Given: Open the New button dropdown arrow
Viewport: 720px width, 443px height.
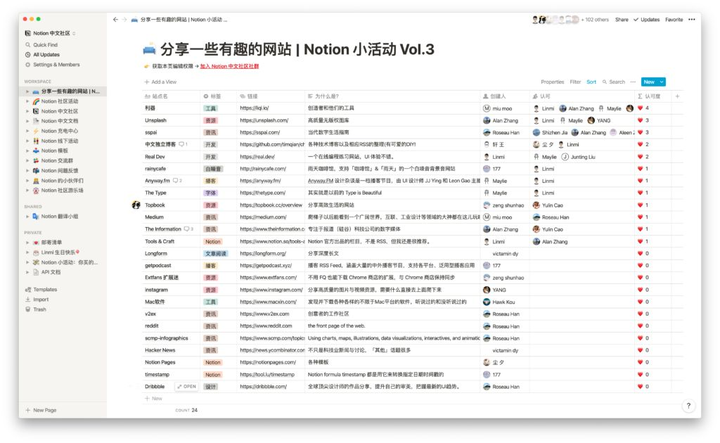Looking at the screenshot, I should (662, 82).
